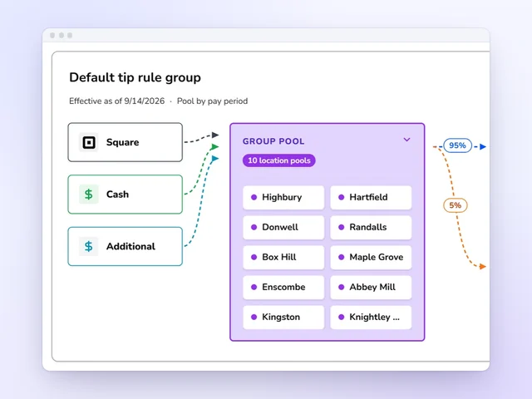Click the Default tip rule group title
This screenshot has width=532, height=399.
pos(135,77)
